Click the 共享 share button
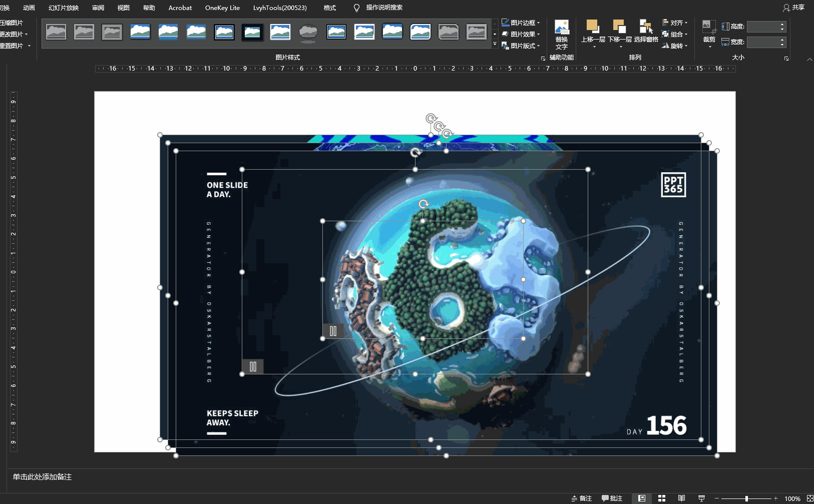This screenshot has width=814, height=504. point(794,8)
